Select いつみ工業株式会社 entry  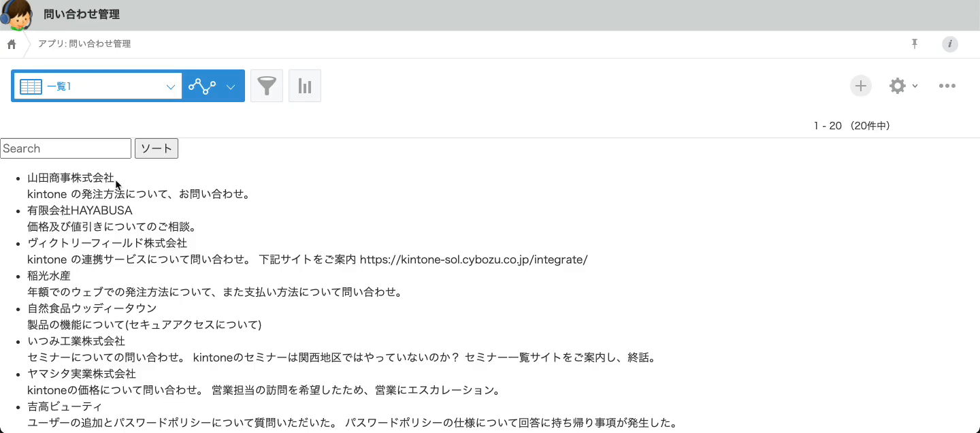(76, 341)
